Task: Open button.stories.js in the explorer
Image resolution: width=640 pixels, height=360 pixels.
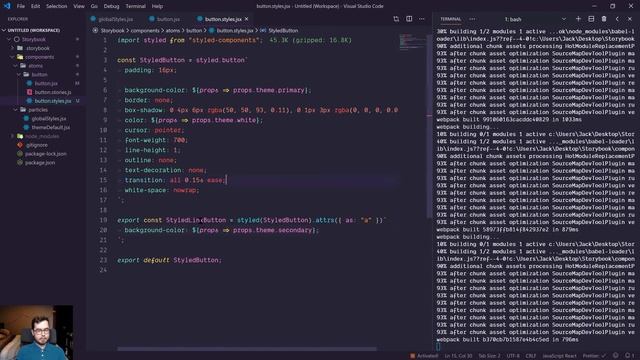Action: [53, 92]
